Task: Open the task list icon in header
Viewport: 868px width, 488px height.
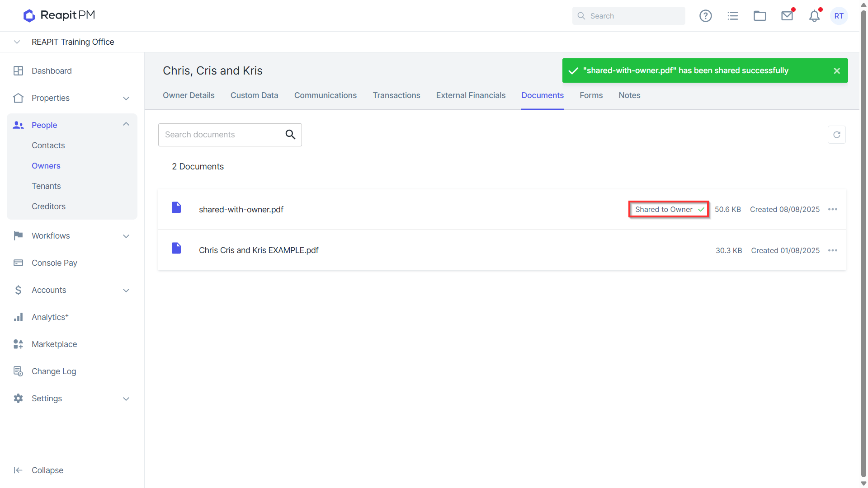Action: tap(733, 16)
